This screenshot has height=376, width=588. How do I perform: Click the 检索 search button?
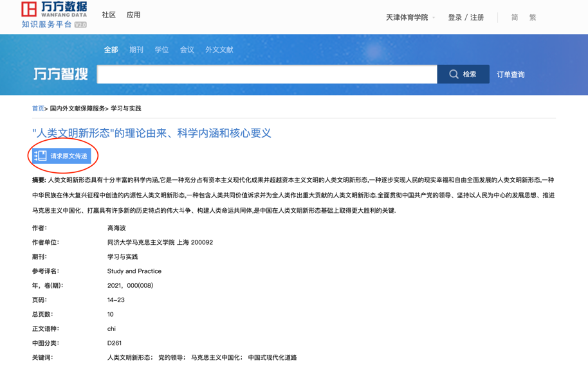tap(463, 74)
